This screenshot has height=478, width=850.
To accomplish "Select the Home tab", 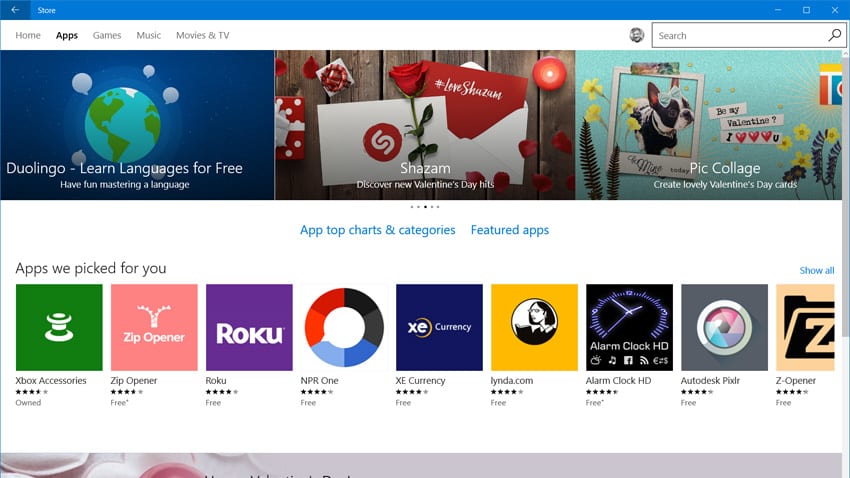I will [x=28, y=35].
